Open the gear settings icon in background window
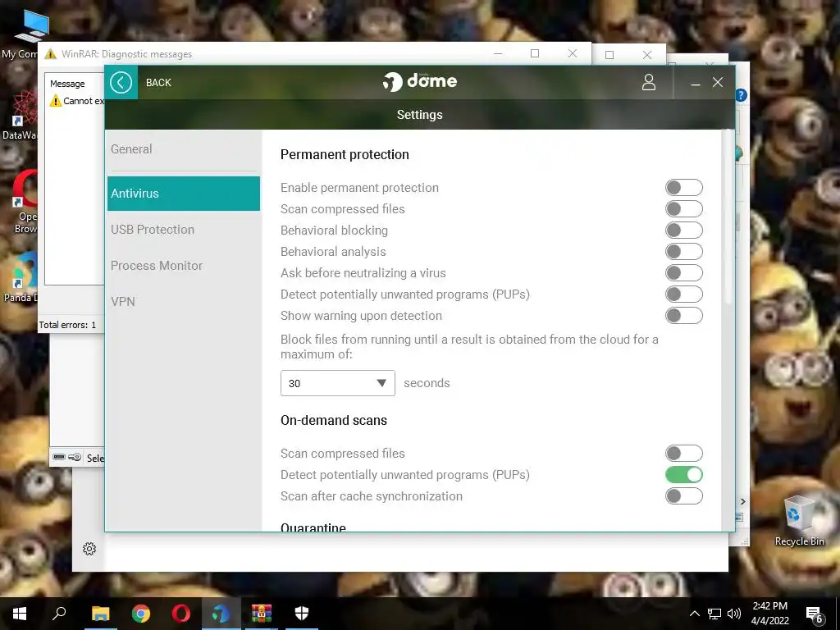The height and width of the screenshot is (630, 840). [x=89, y=549]
